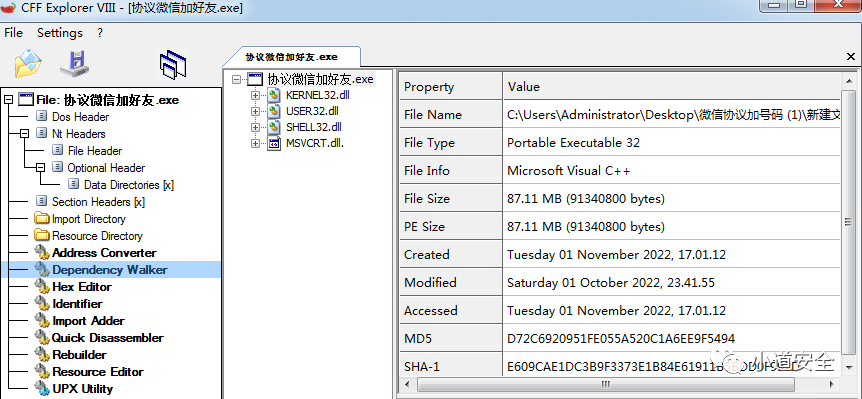This screenshot has width=862, height=399.
Task: Select the 协议微信加好友.exe document tab
Action: 292,57
